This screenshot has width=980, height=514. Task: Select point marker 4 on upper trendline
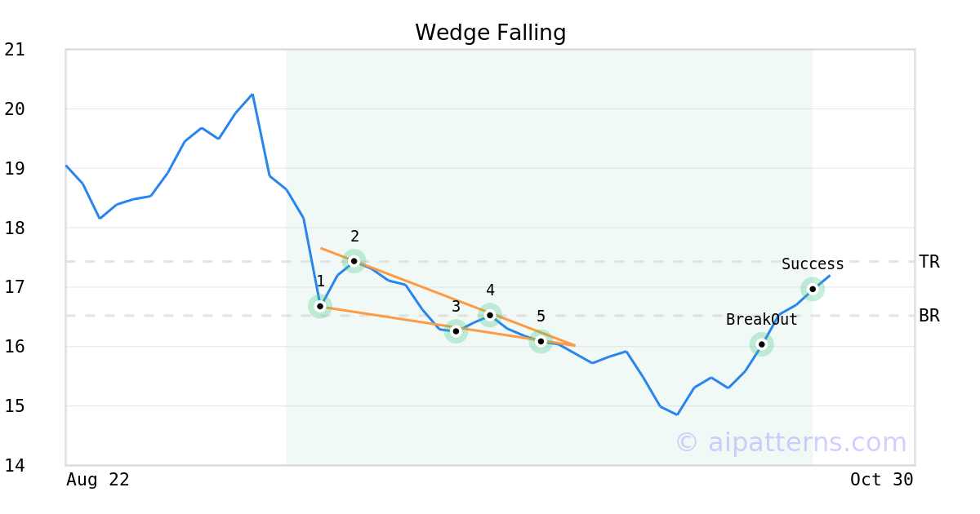click(x=490, y=315)
